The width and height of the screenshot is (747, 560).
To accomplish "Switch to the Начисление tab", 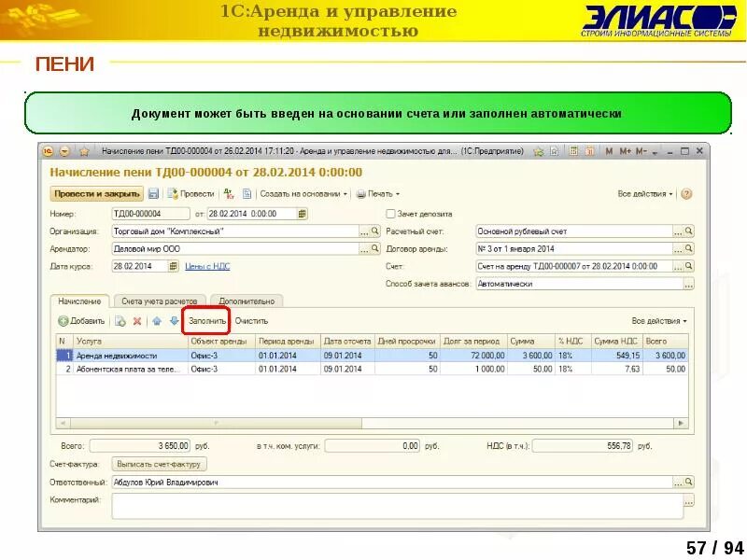I will pyautogui.click(x=79, y=301).
